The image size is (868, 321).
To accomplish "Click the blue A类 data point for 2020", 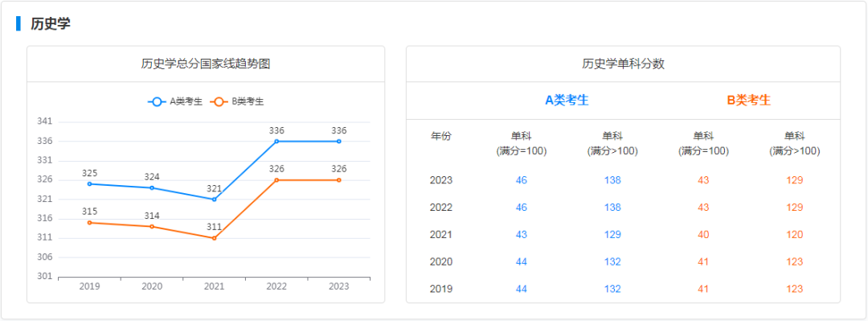I will 152,187.
